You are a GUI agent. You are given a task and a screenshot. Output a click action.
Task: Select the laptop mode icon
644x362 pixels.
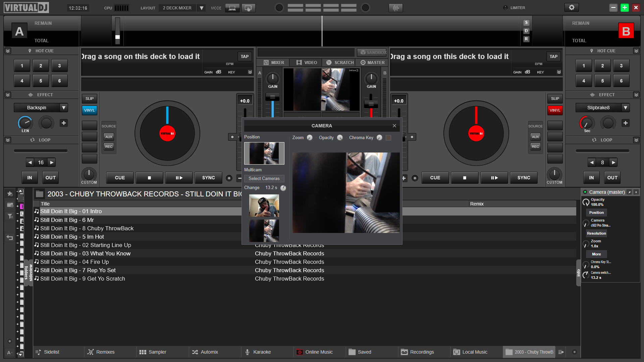click(232, 8)
